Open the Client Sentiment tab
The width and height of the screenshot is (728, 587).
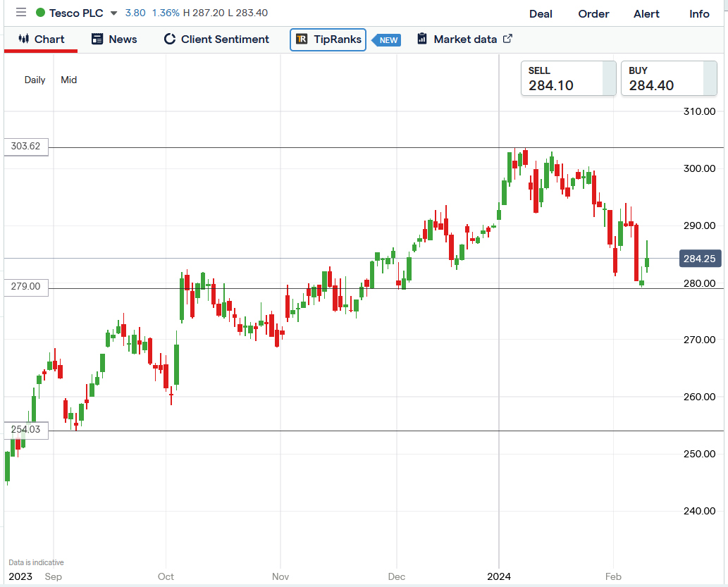pos(216,39)
